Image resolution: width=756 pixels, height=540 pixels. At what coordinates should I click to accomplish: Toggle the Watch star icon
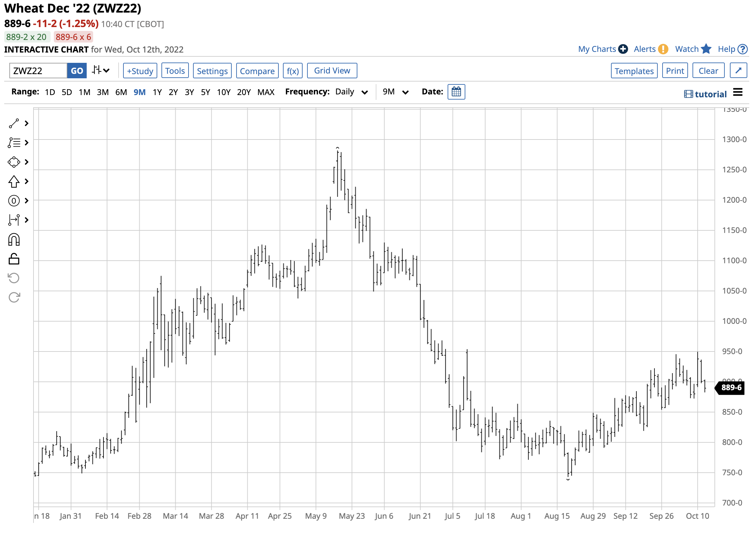[x=706, y=49]
